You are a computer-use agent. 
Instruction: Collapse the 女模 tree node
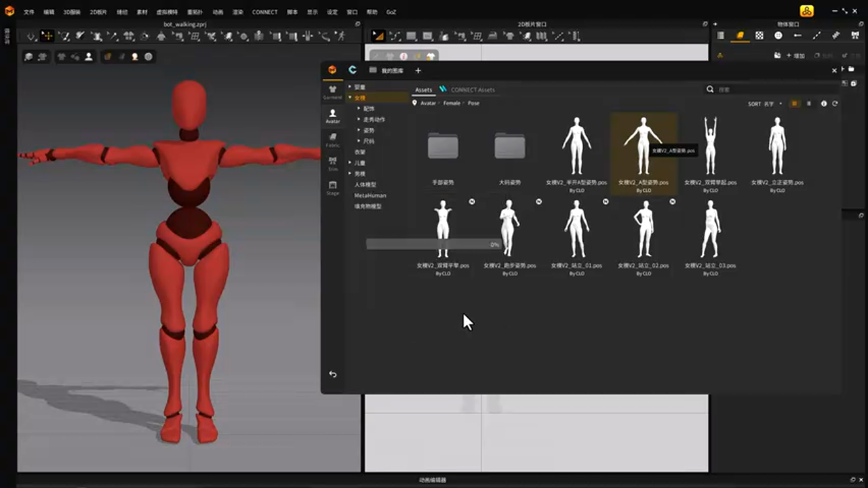pos(350,98)
